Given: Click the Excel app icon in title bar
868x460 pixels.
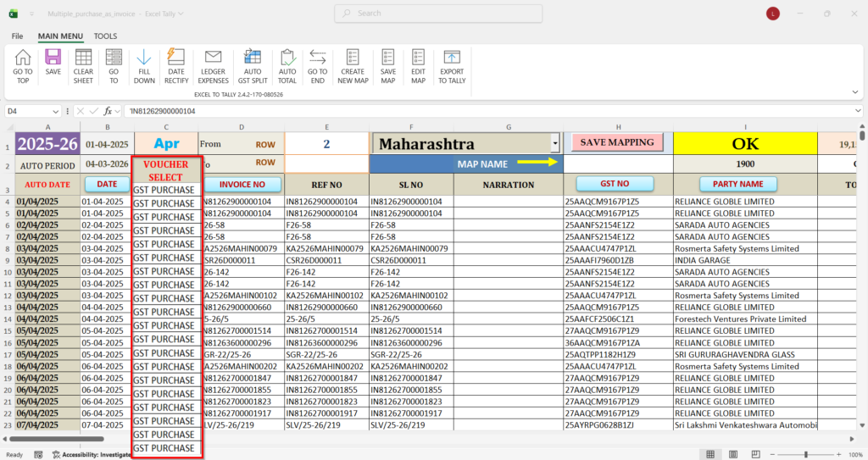Looking at the screenshot, I should click(x=14, y=14).
